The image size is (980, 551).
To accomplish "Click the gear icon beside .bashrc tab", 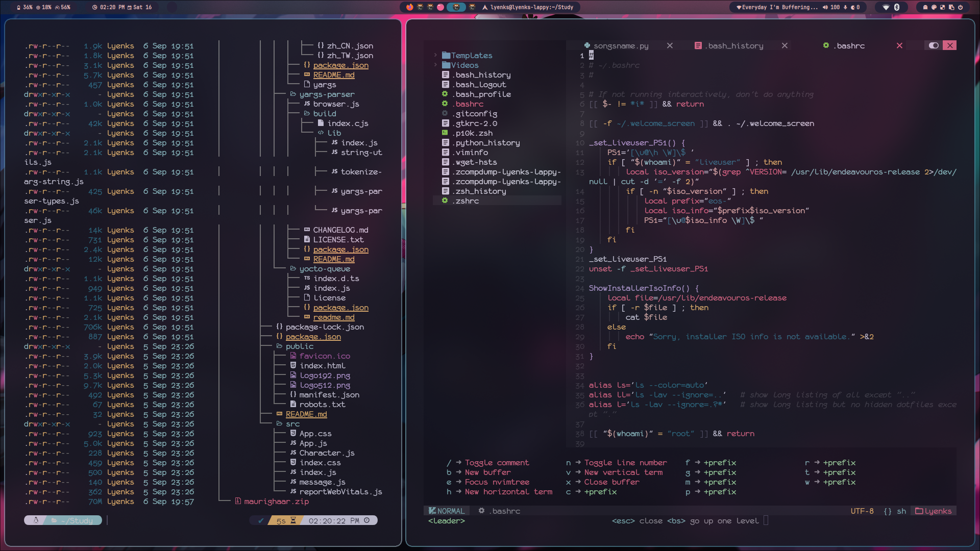I will tap(827, 45).
